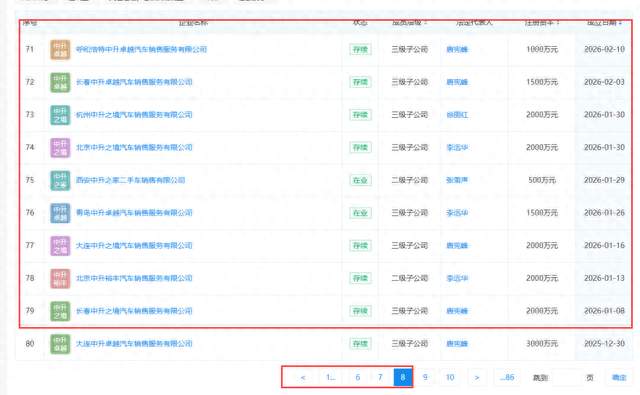
Task: Select the date 2026-01-26
Action: 604,213
